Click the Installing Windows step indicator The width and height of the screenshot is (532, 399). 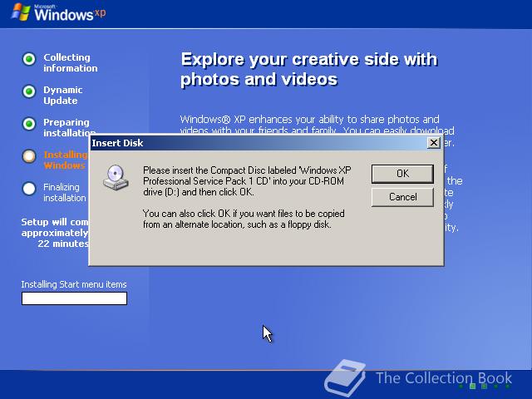tap(29, 156)
